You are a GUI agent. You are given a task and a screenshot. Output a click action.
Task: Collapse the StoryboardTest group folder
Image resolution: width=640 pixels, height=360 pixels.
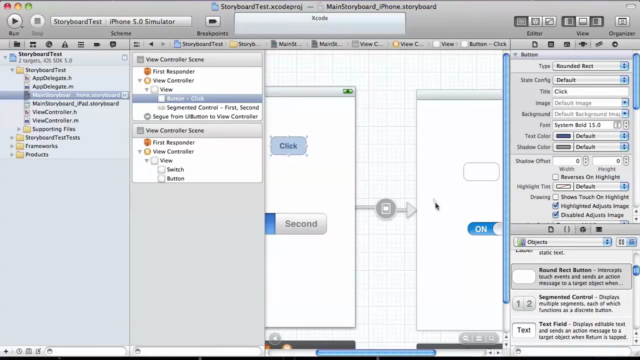[x=12, y=70]
